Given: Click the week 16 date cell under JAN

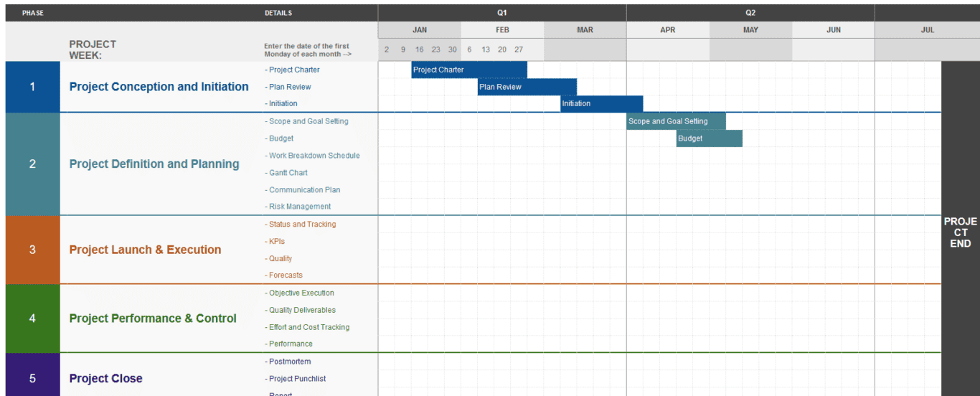Looking at the screenshot, I should pyautogui.click(x=420, y=49).
